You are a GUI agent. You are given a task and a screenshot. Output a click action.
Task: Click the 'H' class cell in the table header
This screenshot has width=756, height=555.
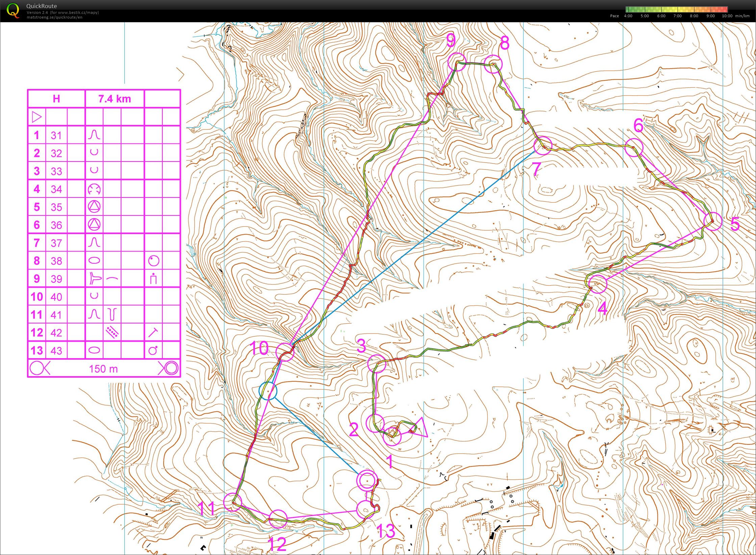[56, 99]
